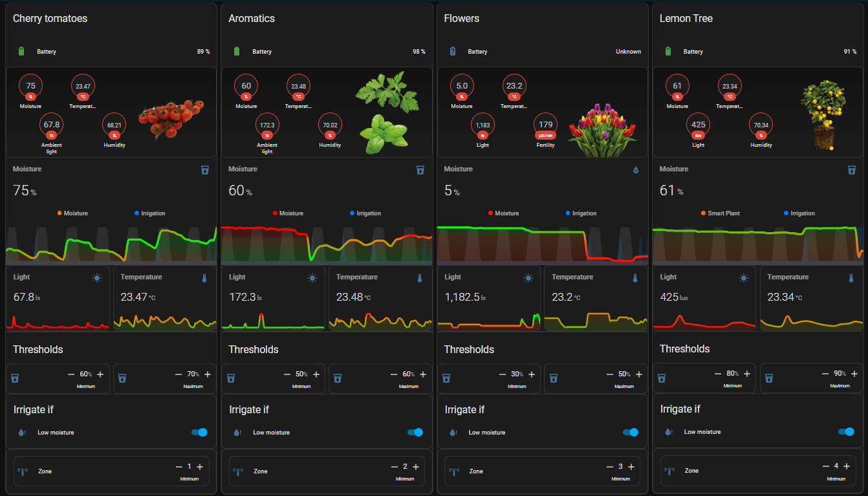Click the Aromatics Light sun icon
This screenshot has width=868, height=496.
(x=312, y=278)
